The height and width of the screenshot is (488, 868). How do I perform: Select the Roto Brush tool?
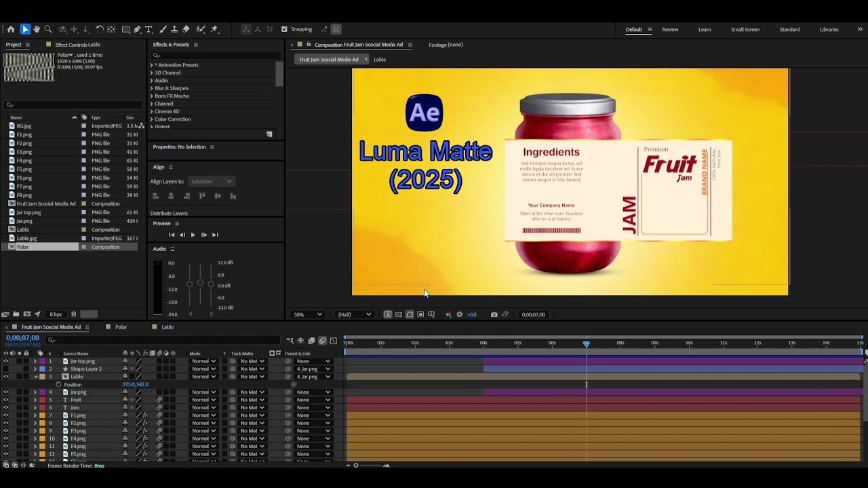coord(201,29)
